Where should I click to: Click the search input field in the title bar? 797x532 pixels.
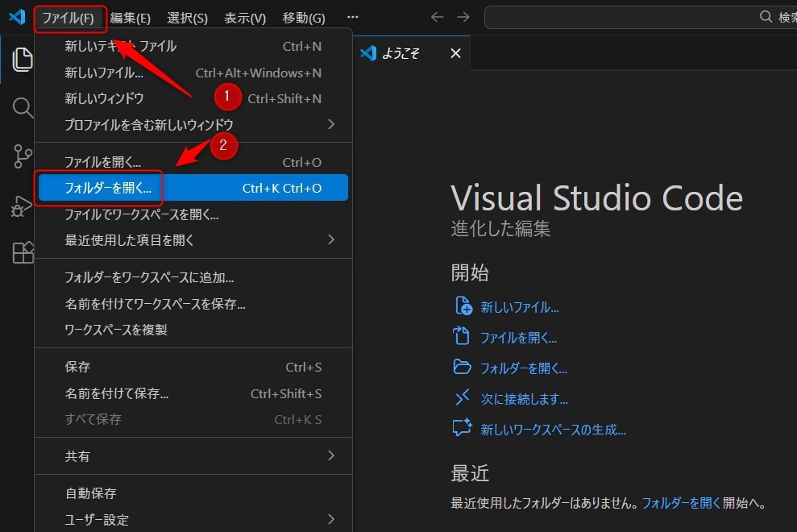(x=637, y=16)
